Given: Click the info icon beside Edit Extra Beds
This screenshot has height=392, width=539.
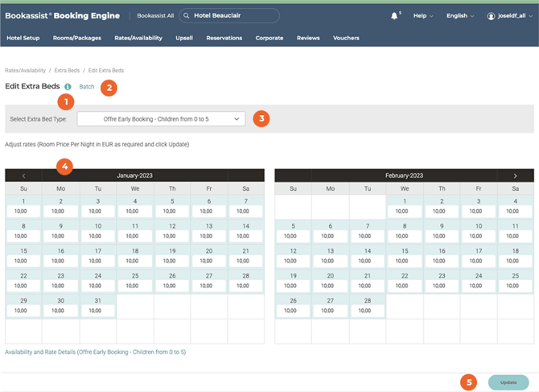Looking at the screenshot, I should pyautogui.click(x=68, y=86).
